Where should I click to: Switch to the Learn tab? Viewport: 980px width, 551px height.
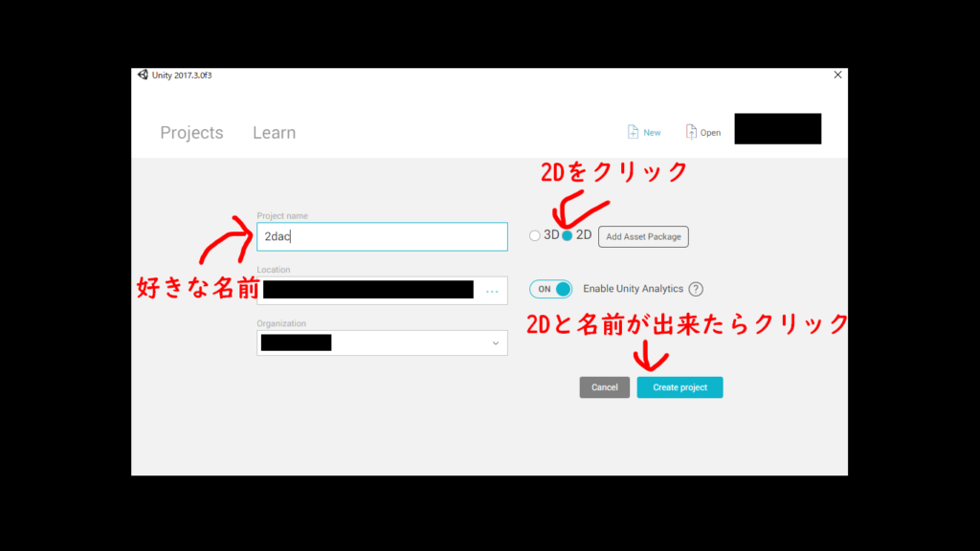pos(274,133)
